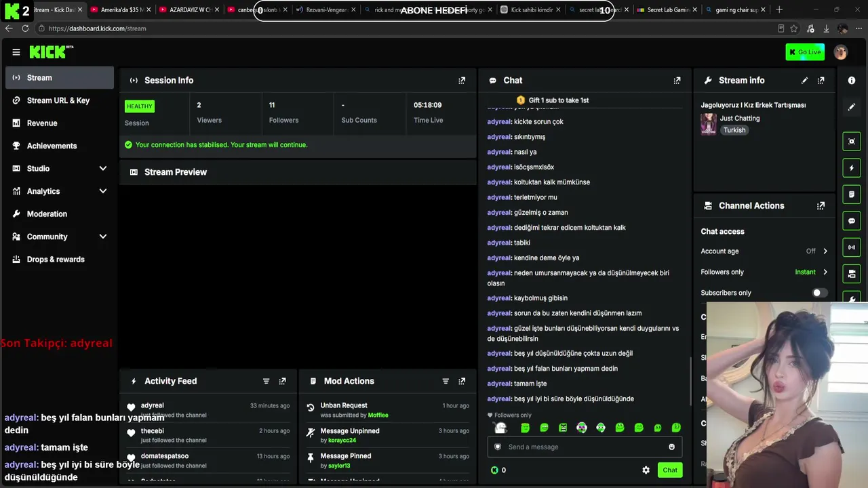
Task: Bookmark this page with star icon
Action: coord(793,28)
